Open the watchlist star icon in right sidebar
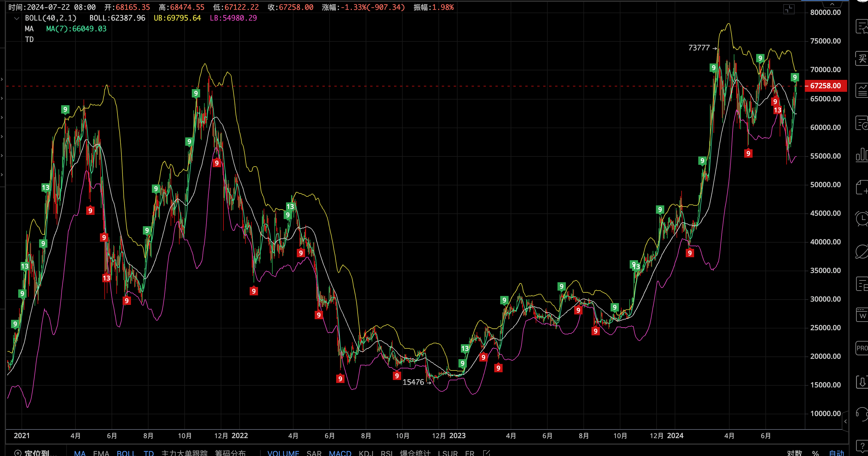The image size is (868, 456). pos(862,27)
